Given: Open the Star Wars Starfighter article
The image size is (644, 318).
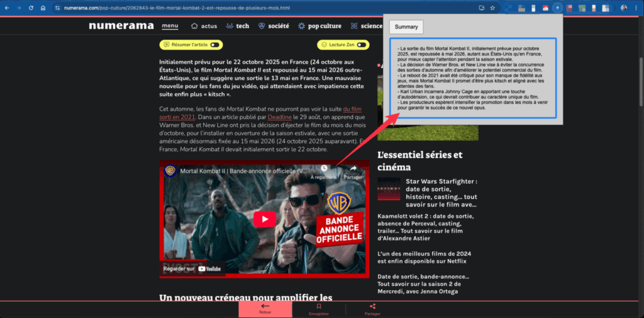Looking at the screenshot, I should [441, 193].
